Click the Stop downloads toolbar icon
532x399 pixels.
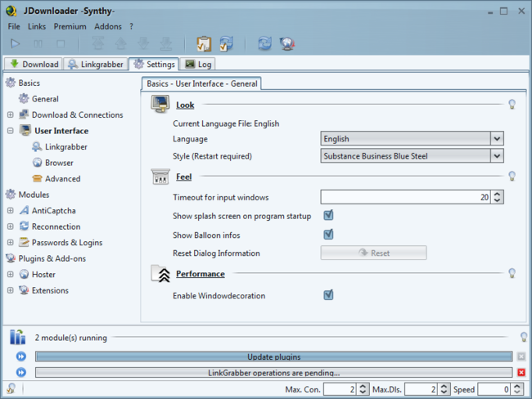61,43
